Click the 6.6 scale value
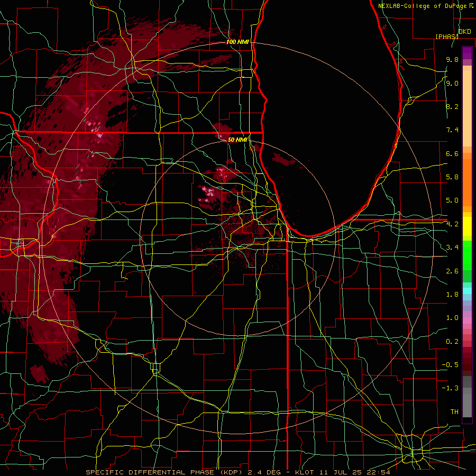Screen dimensions: 476x476 coord(452,153)
